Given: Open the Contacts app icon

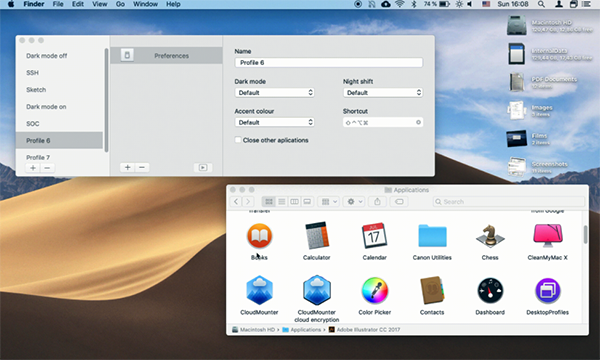Looking at the screenshot, I should click(432, 290).
